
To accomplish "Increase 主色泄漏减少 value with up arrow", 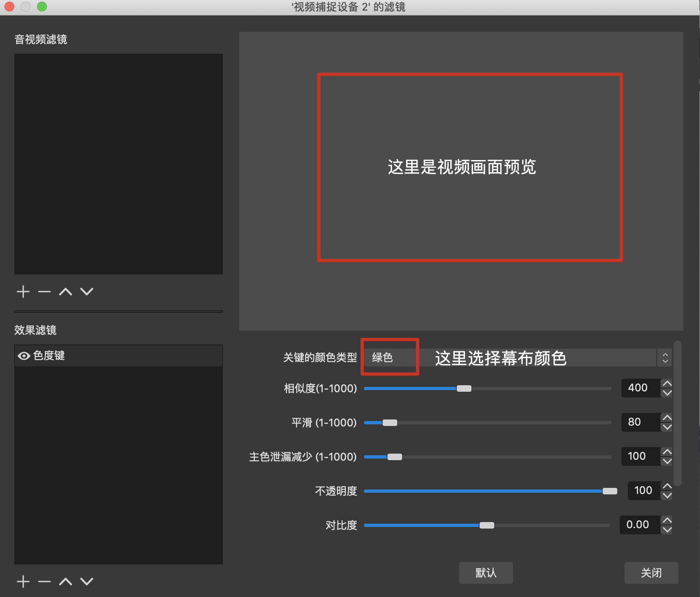I will 667,452.
